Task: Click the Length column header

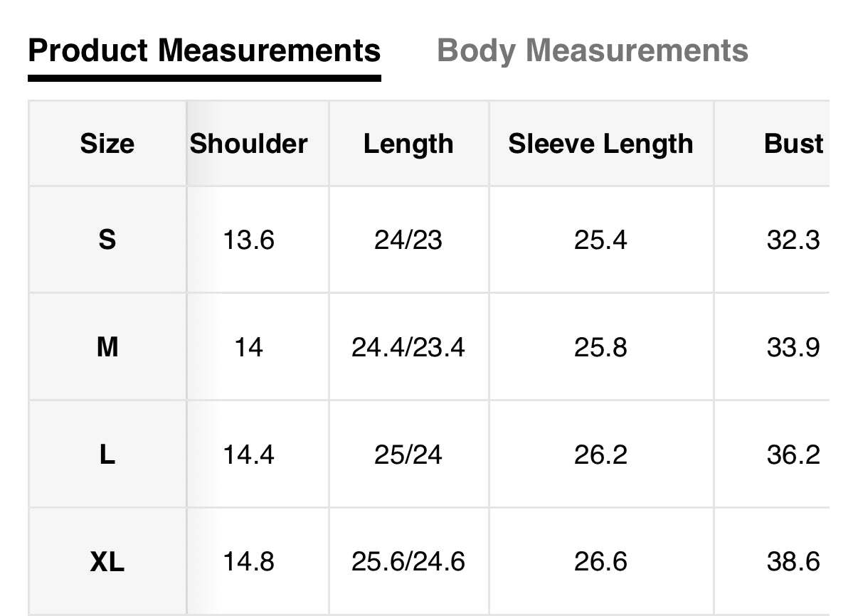Action: tap(408, 144)
